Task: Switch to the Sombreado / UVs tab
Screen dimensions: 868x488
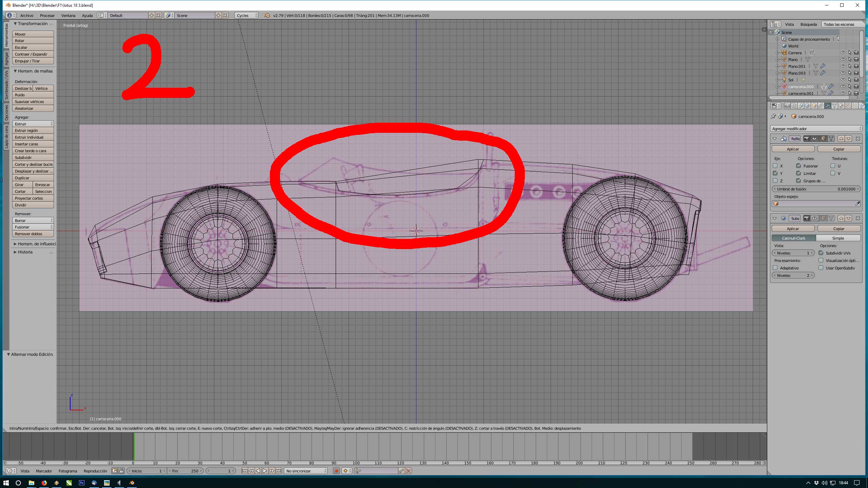Action: 6,85
